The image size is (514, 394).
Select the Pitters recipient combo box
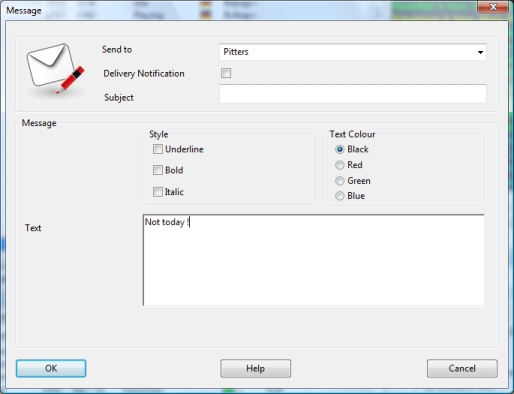353,52
